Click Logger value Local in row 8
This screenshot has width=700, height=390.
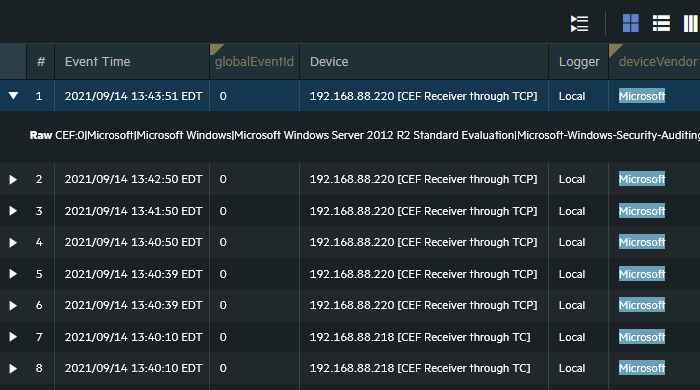[x=572, y=368]
